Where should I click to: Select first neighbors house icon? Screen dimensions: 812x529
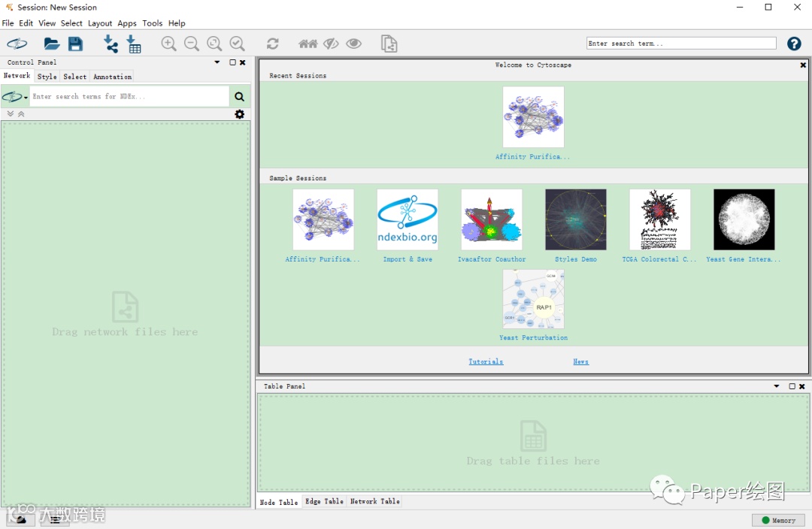coord(308,44)
